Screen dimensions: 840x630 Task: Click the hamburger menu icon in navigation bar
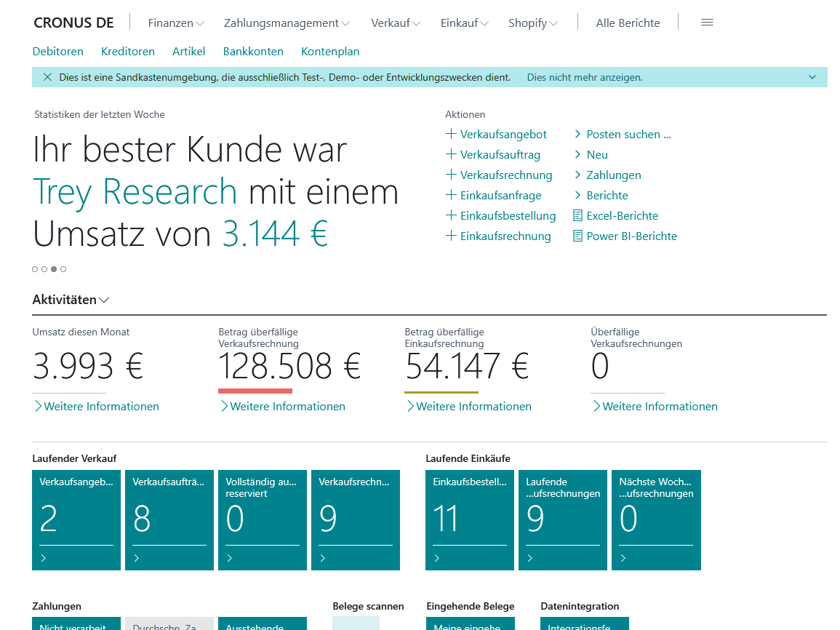707,23
